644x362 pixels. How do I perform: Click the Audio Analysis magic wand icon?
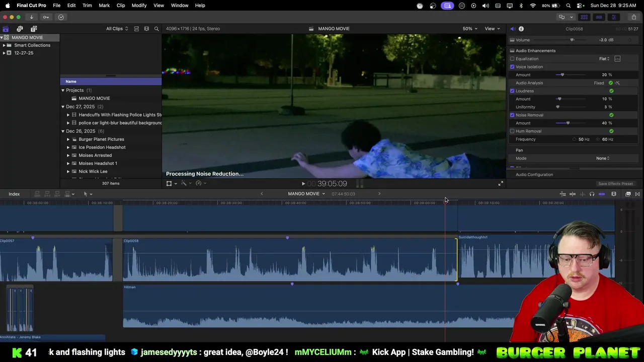[617, 83]
